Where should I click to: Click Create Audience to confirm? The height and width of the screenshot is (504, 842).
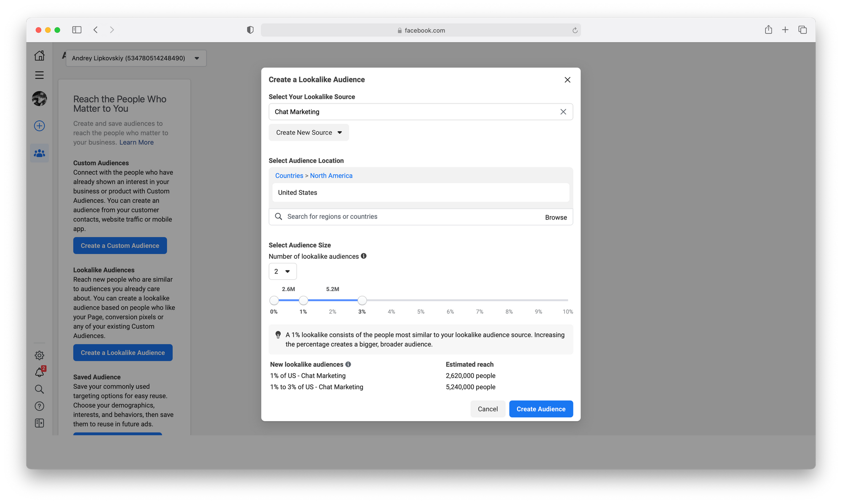541,409
